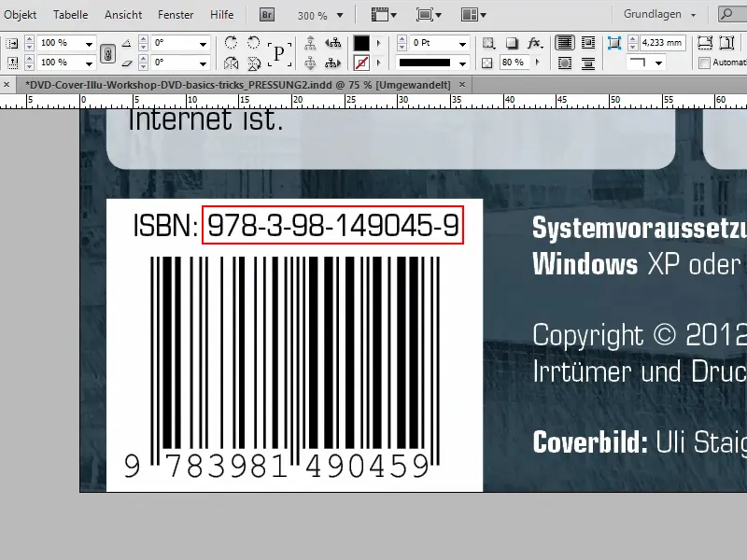This screenshot has width=747, height=560.
Task: Toggle the drop shadow icon
Action: click(x=512, y=43)
